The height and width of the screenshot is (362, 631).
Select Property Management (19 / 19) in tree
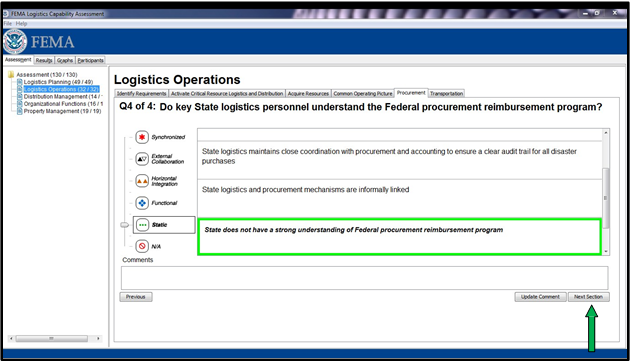pyautogui.click(x=62, y=111)
